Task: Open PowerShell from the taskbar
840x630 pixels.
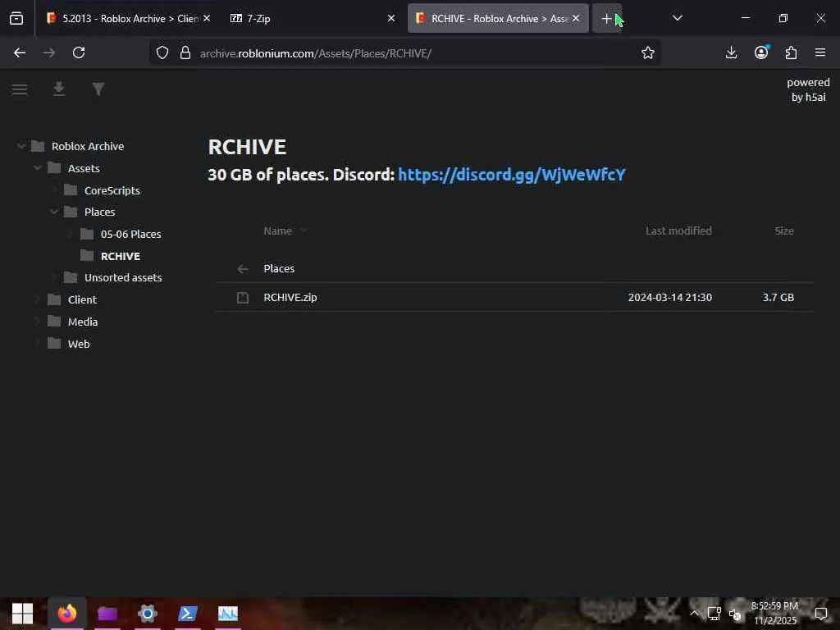Action: point(188,614)
